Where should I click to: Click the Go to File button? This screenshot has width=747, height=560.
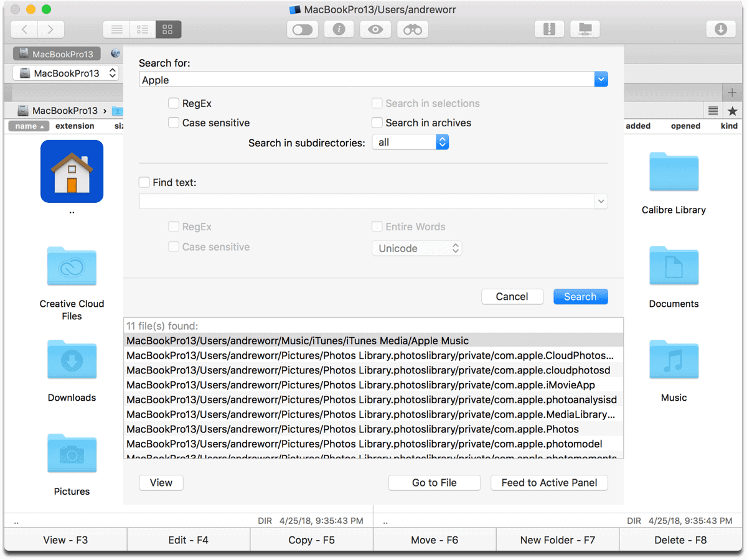[435, 482]
